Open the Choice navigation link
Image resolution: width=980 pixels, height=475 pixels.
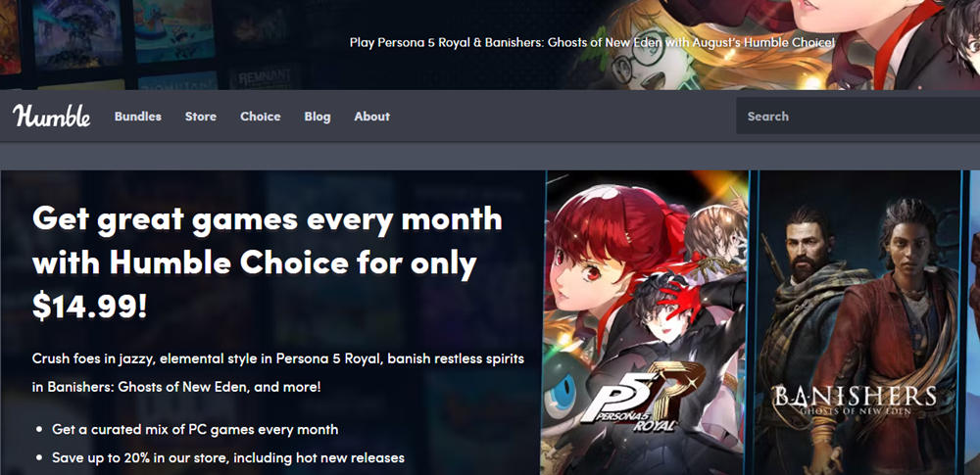click(x=260, y=117)
